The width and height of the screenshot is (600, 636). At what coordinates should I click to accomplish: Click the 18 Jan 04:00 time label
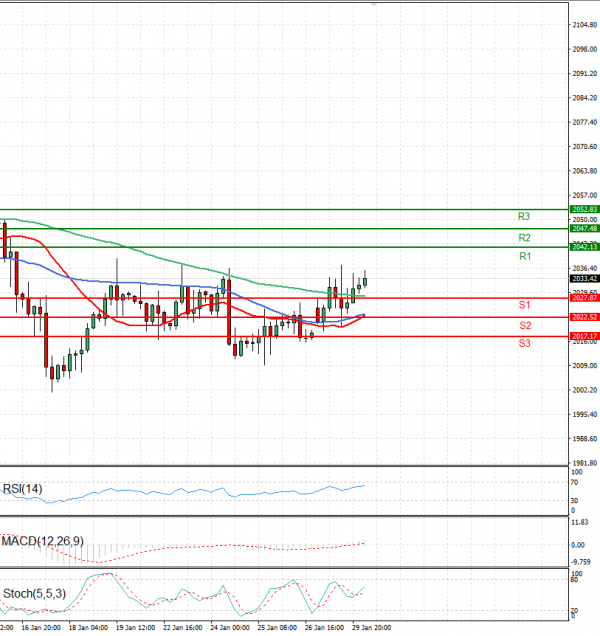88,628
